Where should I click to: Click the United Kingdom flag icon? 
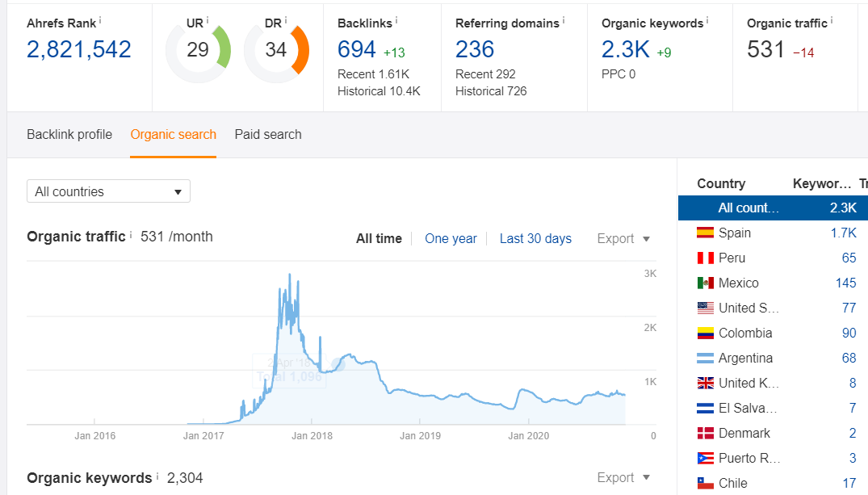point(705,383)
